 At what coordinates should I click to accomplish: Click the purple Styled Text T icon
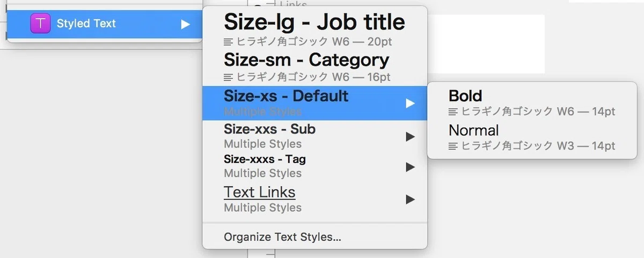click(40, 24)
